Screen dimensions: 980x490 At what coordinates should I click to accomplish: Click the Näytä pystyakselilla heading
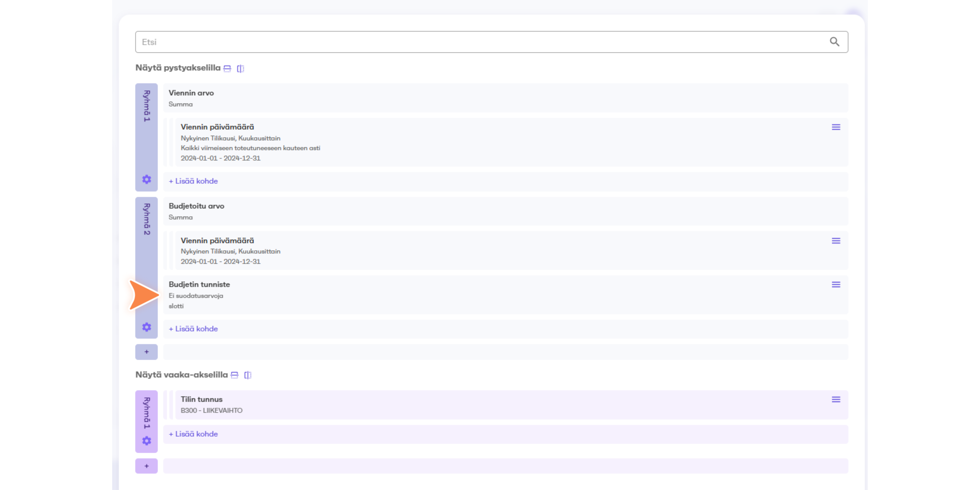[x=178, y=68]
